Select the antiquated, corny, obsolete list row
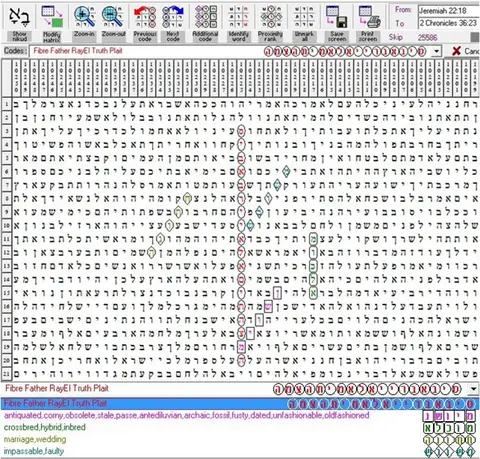The image size is (480, 459). [x=240, y=416]
